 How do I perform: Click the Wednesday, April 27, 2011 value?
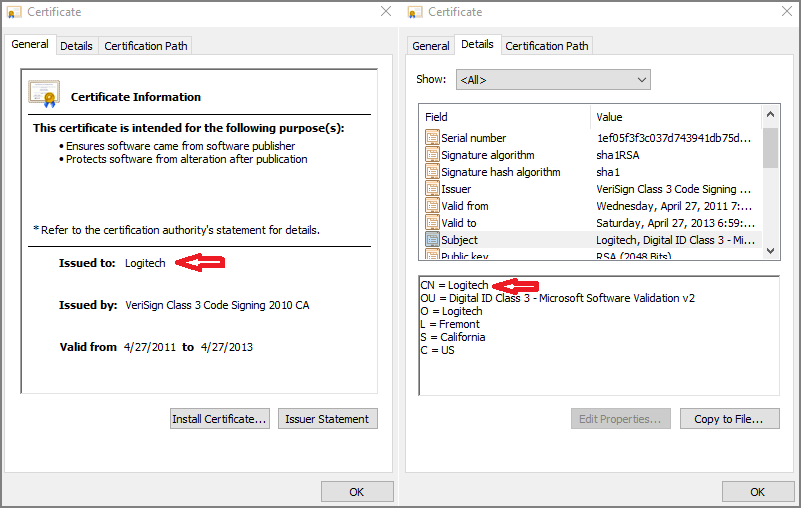(x=674, y=206)
